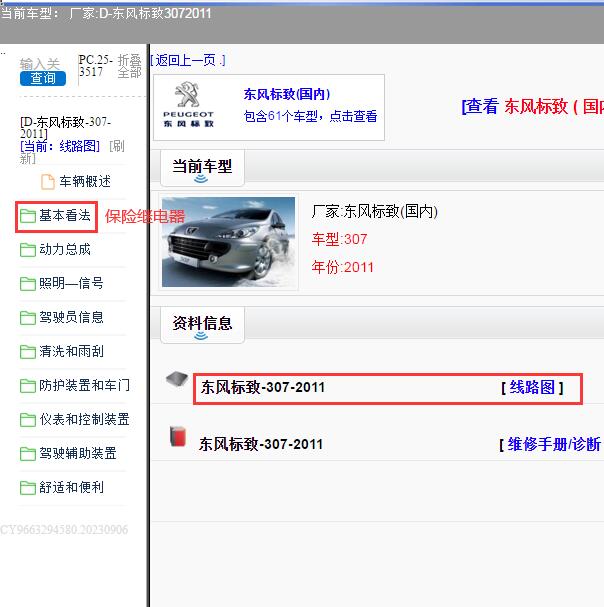Click the gray book icon for 线路图 row

pyautogui.click(x=177, y=379)
